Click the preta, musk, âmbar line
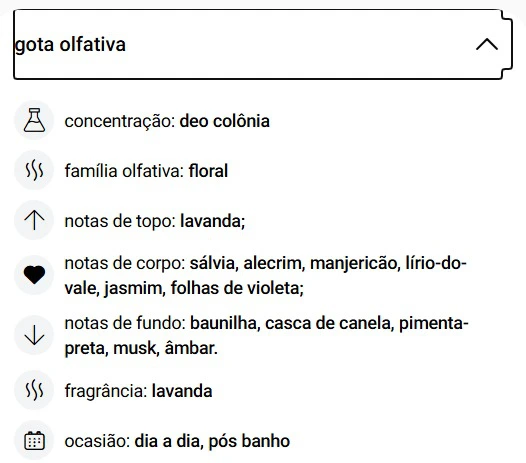The width and height of the screenshot is (526, 463). pyautogui.click(x=141, y=348)
